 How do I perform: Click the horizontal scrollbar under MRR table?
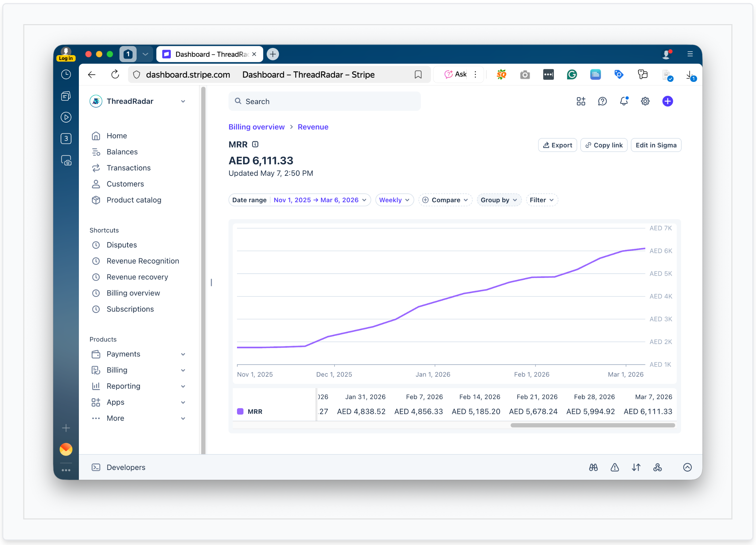[x=593, y=425]
